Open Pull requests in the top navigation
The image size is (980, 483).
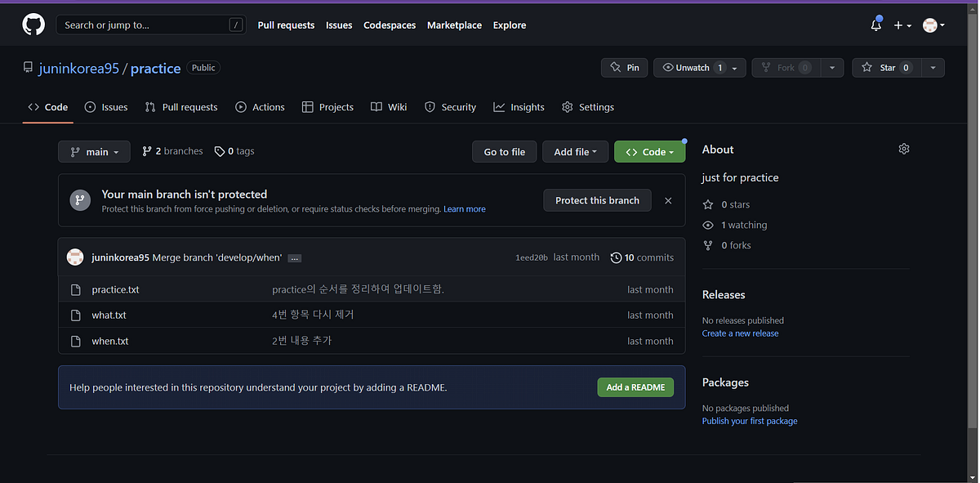pyautogui.click(x=286, y=25)
